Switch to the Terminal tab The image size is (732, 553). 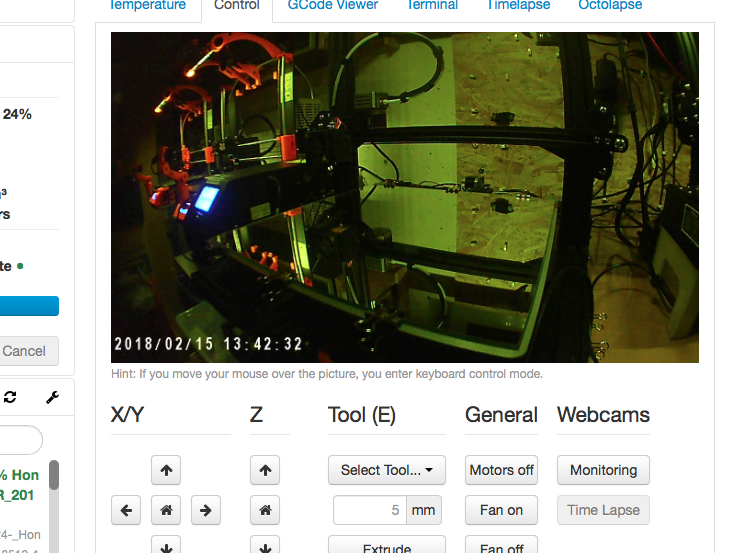click(432, 5)
